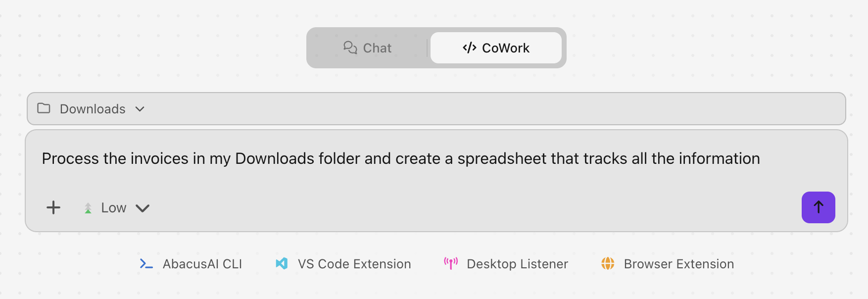Click the AbacusAI CLI terminal icon

pyautogui.click(x=146, y=264)
